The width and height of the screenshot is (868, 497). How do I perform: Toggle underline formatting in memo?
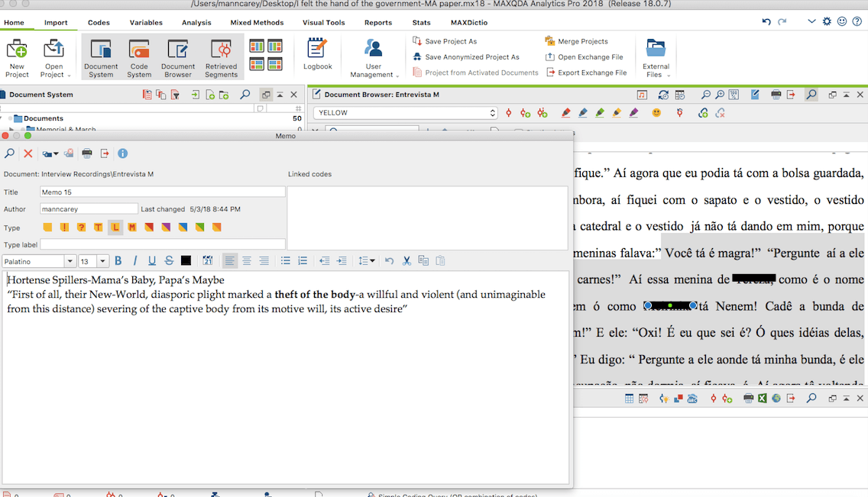[152, 260]
